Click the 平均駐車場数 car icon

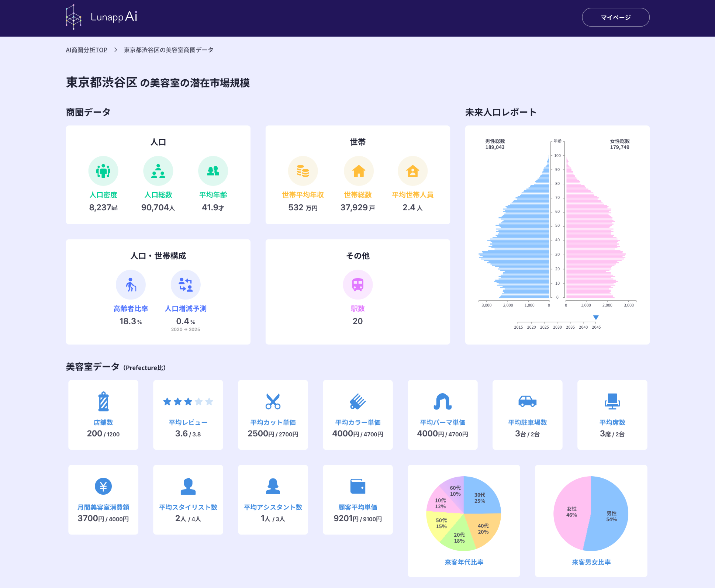click(x=527, y=401)
